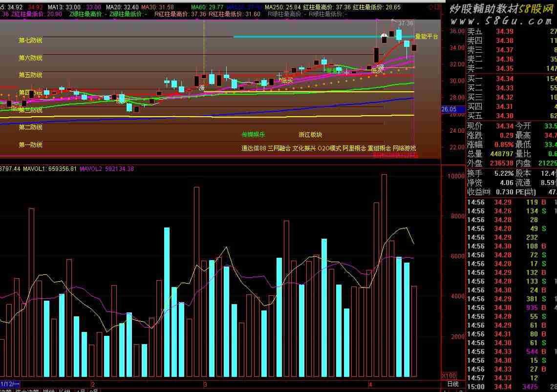Image resolution: width=557 pixels, height=392 pixels.
Task: Click the tallest red outline volume bar
Action: click(384, 275)
